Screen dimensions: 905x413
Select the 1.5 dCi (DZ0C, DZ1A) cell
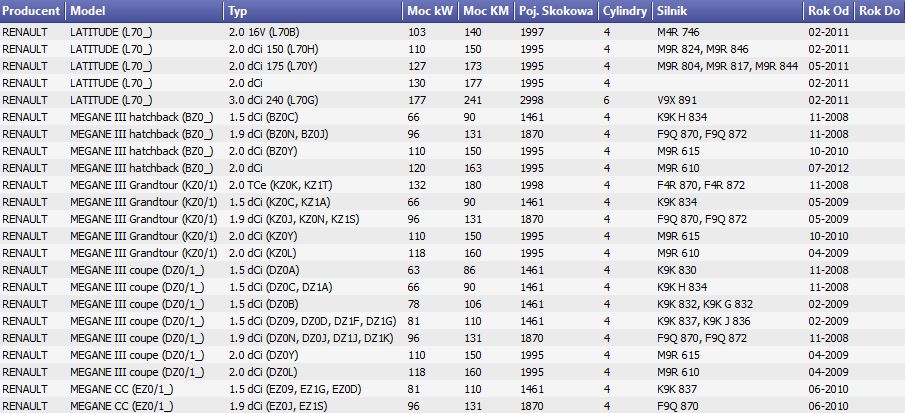coord(280,287)
